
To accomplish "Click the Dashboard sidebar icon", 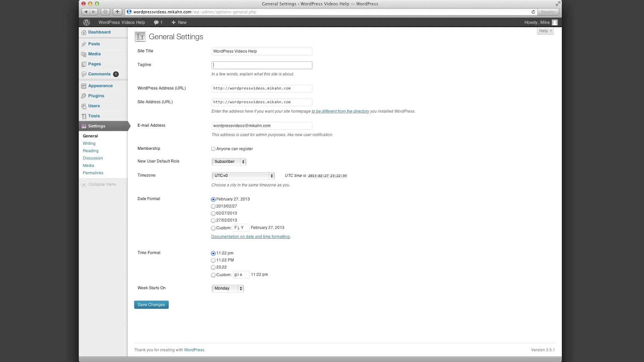I will coord(84,32).
